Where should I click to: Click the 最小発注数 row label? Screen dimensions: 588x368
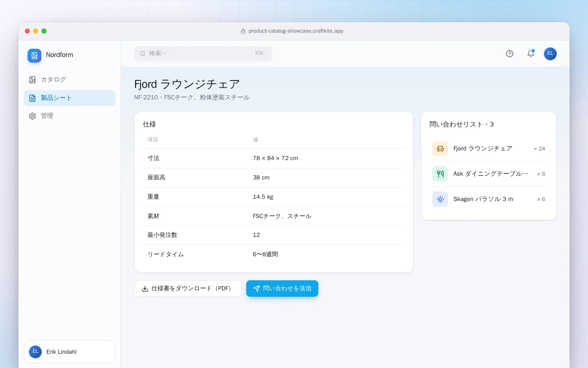162,235
